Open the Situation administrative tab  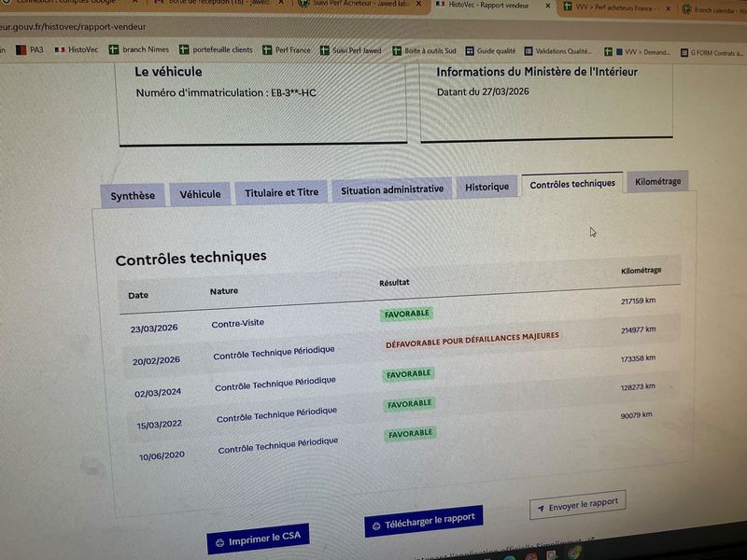point(392,189)
